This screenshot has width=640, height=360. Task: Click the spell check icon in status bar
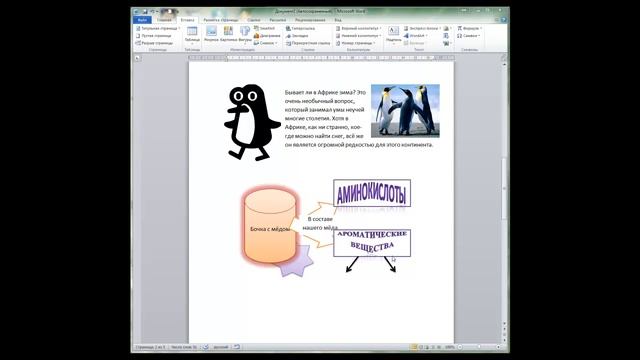tap(206, 347)
